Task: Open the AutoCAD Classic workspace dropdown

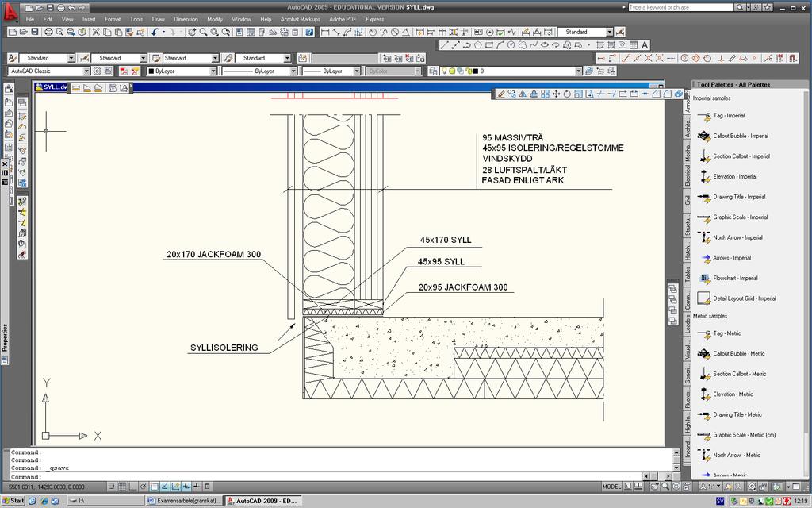Action: [x=86, y=71]
